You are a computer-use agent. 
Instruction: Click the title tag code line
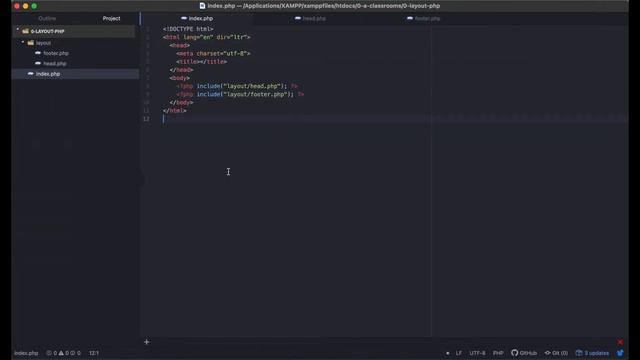(x=202, y=62)
